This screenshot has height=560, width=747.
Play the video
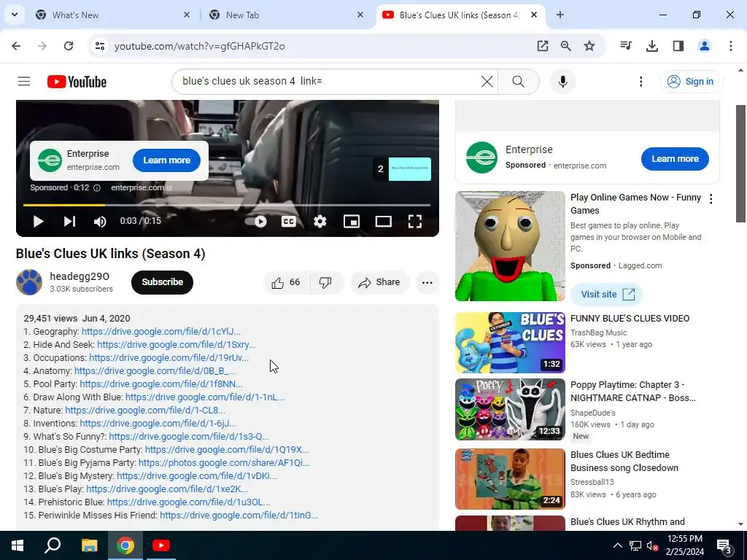point(38,222)
